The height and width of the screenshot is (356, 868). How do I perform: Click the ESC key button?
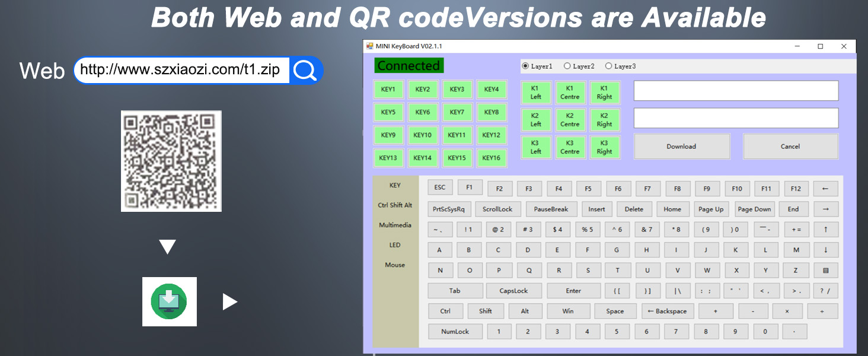point(440,187)
